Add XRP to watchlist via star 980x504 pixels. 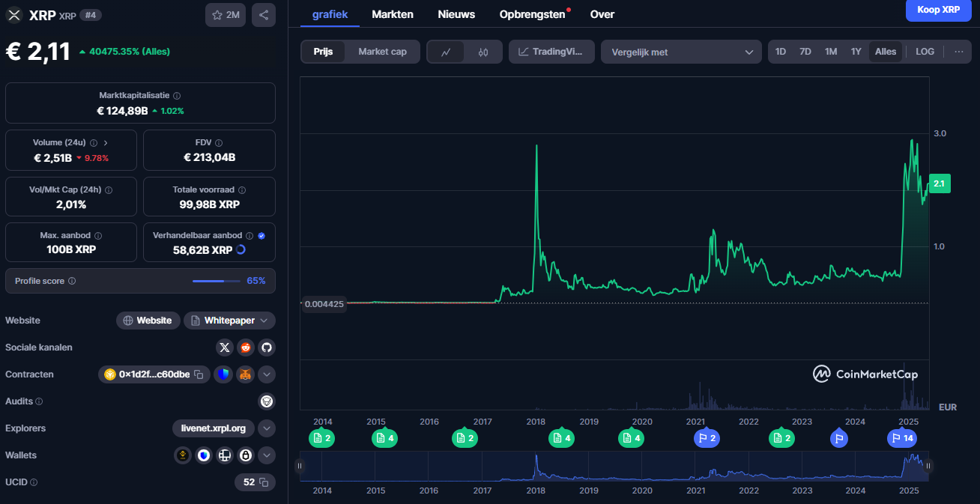point(226,15)
